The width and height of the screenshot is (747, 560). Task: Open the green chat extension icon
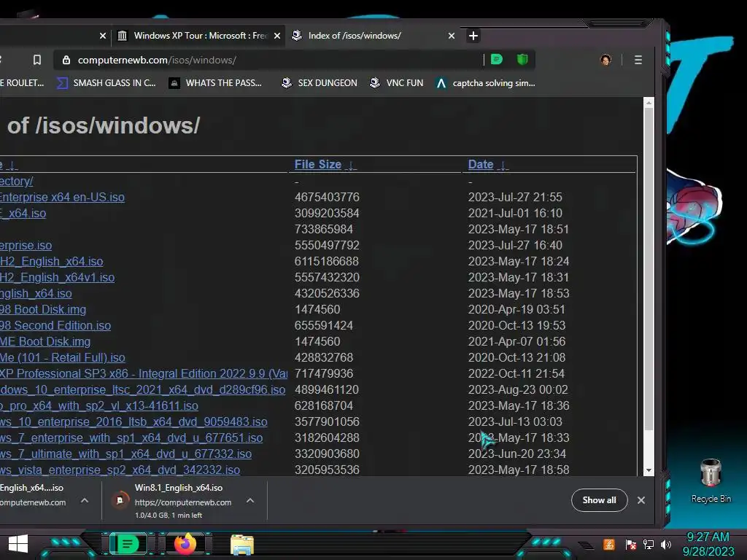pos(496,60)
